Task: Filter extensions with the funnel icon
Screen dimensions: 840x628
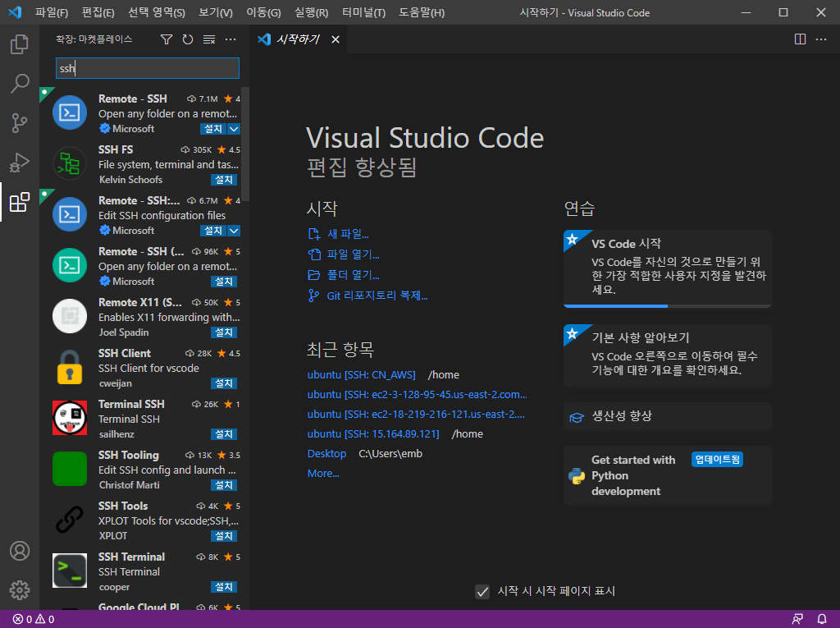Action: 167,39
